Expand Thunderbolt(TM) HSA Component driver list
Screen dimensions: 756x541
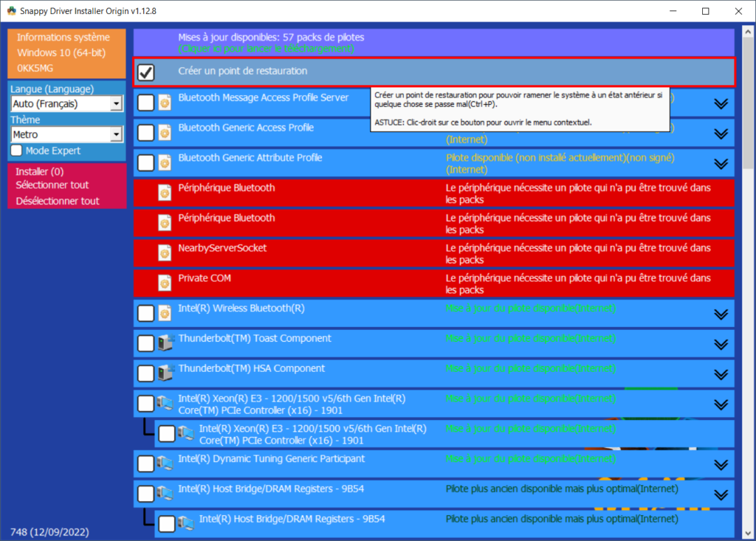(721, 375)
